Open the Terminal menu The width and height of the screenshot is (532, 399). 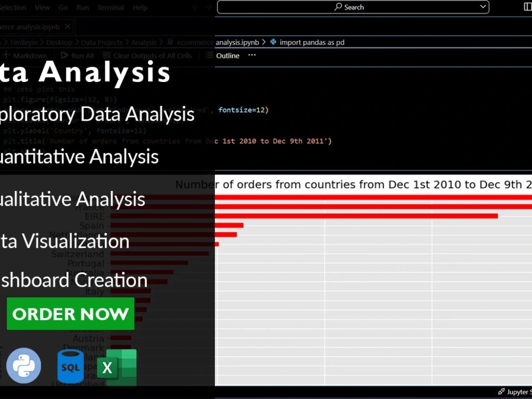click(111, 7)
